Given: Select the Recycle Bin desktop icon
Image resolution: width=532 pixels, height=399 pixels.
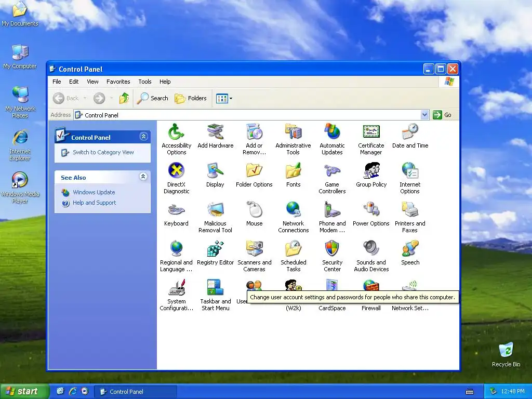Looking at the screenshot, I should [506, 355].
